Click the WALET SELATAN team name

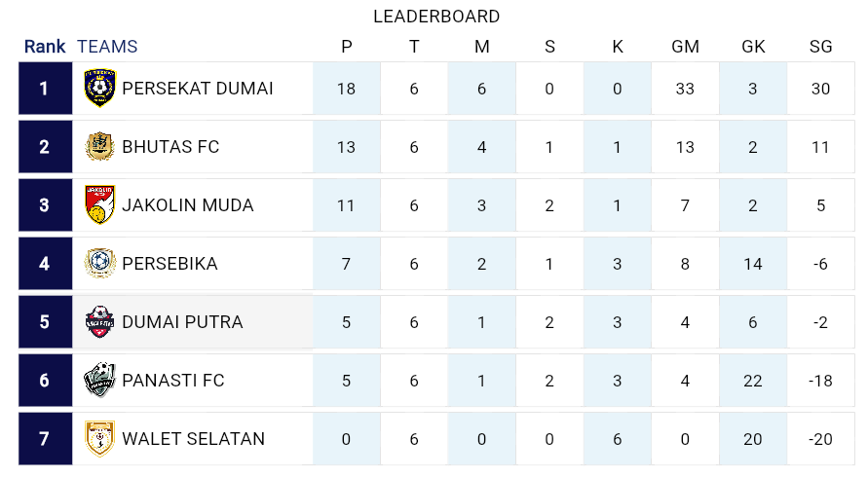pos(193,439)
